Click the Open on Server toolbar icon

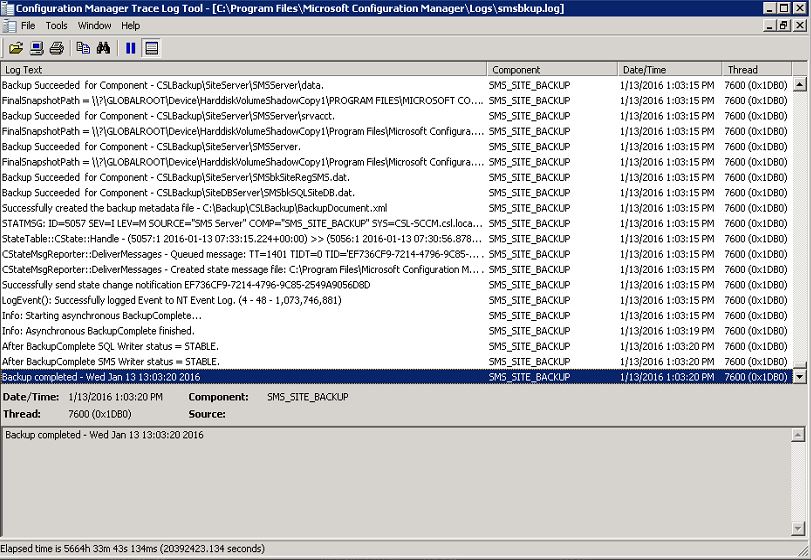click(x=36, y=48)
